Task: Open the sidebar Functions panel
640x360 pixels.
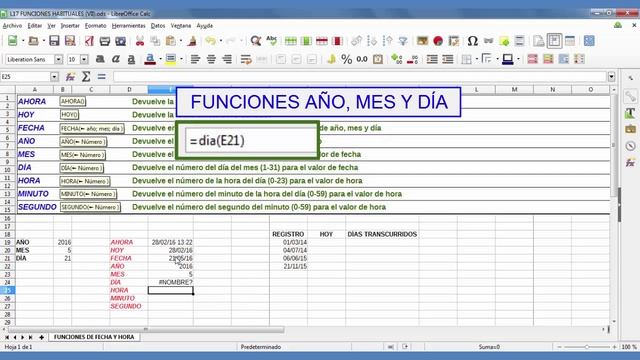Action: click(631, 163)
